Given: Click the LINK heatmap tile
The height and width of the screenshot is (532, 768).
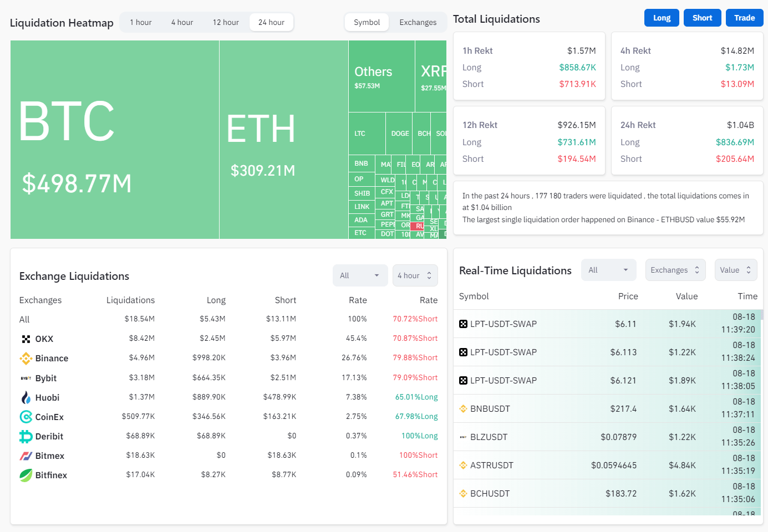Looking at the screenshot, I should tap(362, 207).
